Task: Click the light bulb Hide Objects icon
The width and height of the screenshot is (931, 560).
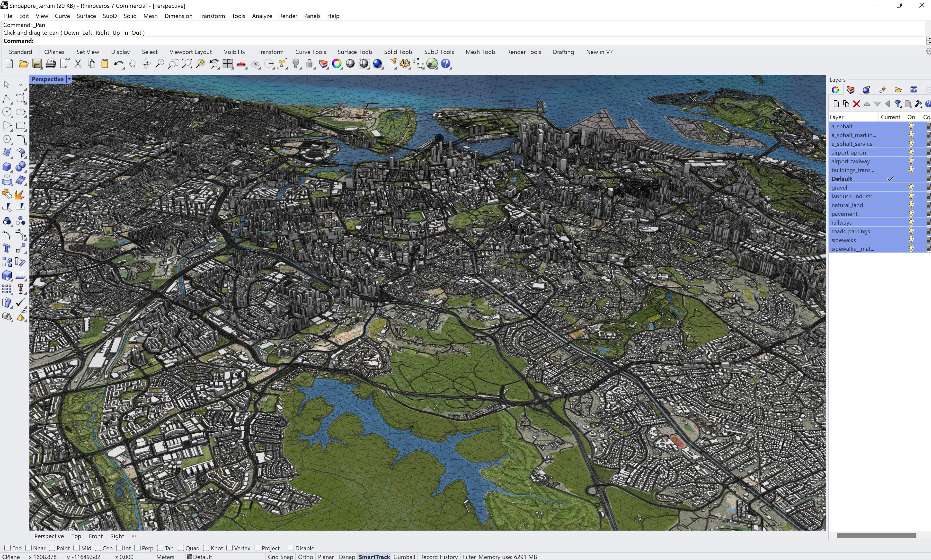Action: click(x=296, y=64)
